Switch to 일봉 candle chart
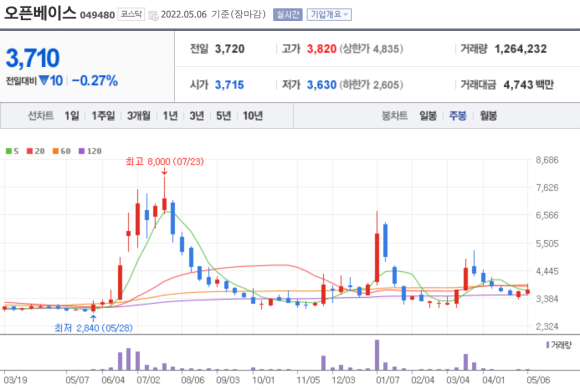This screenshot has height=390, width=580. 428,116
